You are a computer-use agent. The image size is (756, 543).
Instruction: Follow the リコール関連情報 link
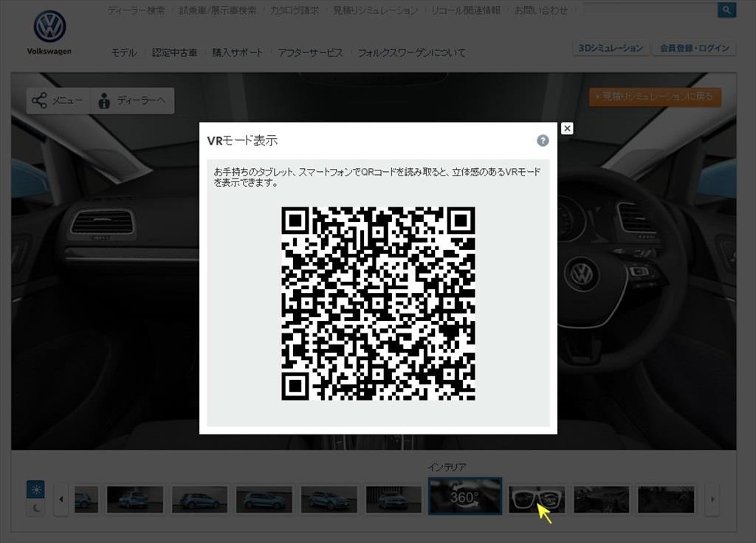click(x=466, y=10)
